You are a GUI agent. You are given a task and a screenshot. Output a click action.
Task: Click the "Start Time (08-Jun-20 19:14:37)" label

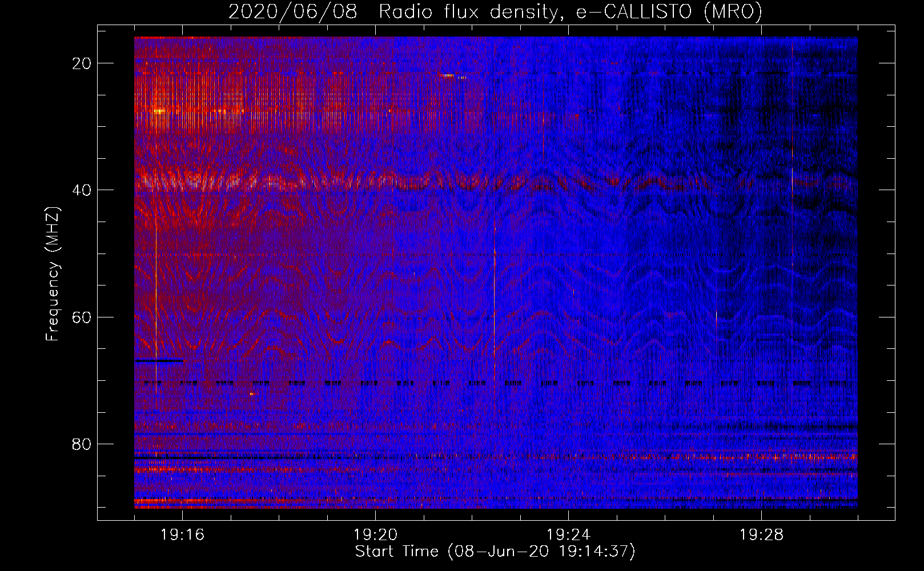495,552
